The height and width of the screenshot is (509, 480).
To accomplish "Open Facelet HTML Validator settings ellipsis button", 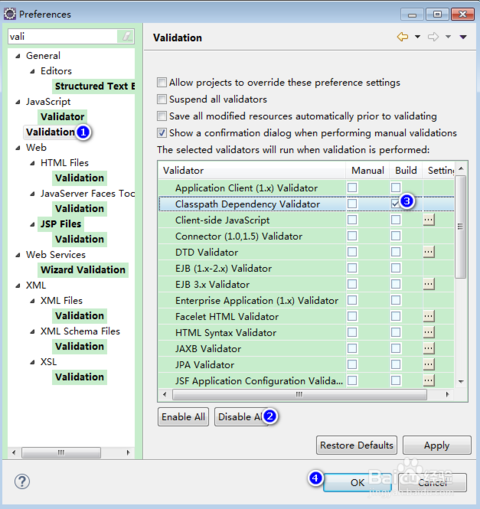I will coord(429,316).
